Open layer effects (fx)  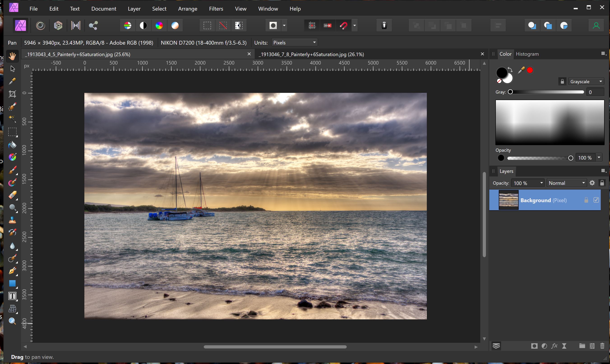554,346
